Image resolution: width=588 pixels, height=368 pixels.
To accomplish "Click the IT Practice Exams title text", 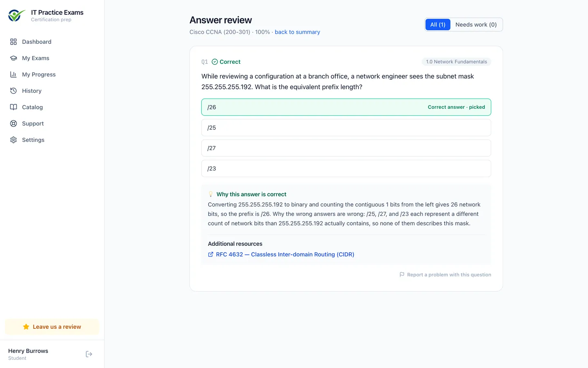I will (57, 13).
